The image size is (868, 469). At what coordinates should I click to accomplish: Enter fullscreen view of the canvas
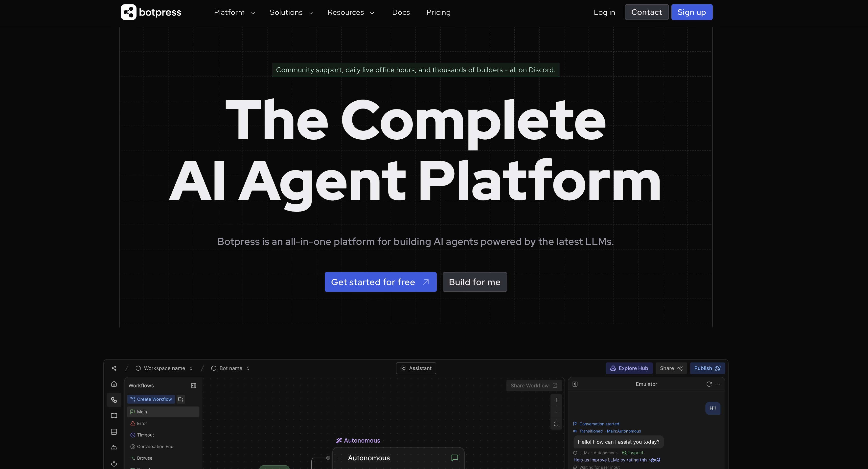pos(556,424)
